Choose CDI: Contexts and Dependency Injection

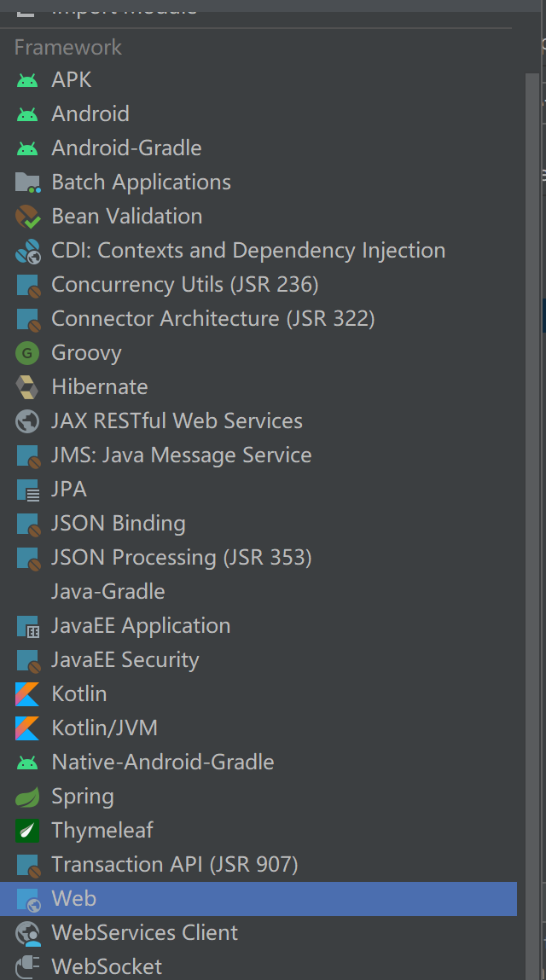258,251
